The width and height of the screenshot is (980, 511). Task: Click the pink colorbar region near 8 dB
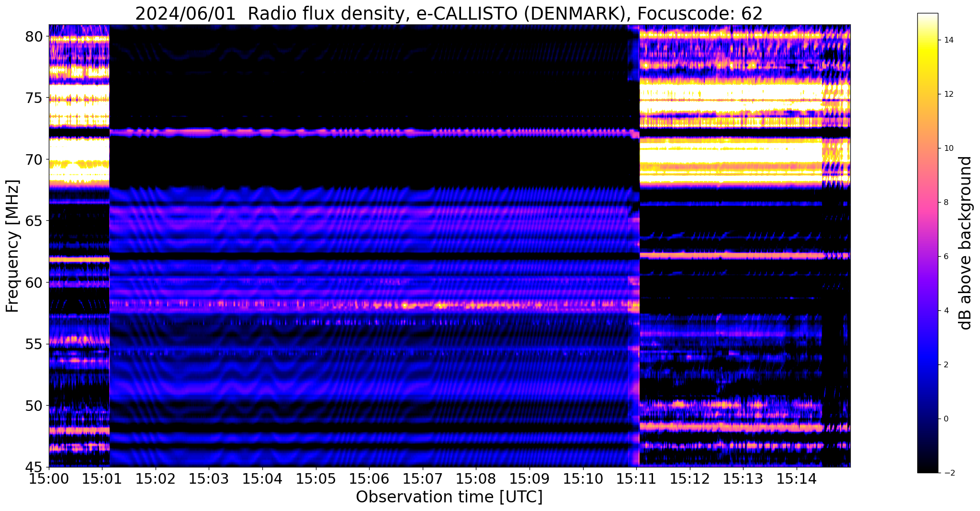click(x=927, y=203)
